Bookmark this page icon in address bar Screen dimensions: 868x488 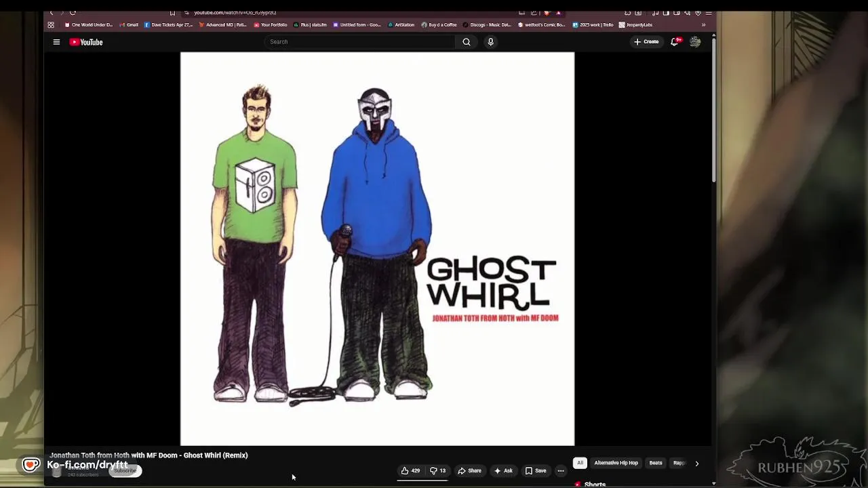172,12
